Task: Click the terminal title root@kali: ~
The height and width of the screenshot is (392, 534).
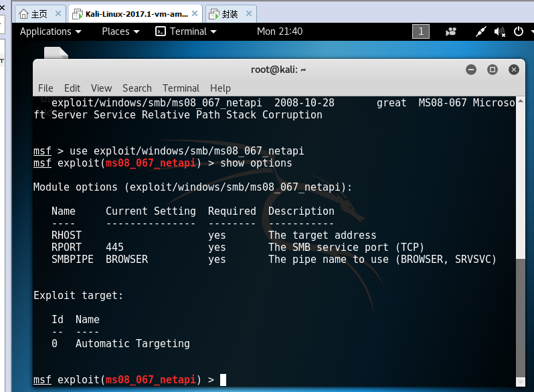Action: click(x=278, y=70)
